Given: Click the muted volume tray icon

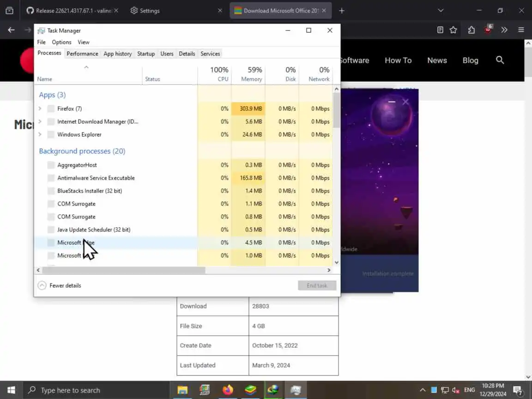Looking at the screenshot, I should tap(456, 390).
